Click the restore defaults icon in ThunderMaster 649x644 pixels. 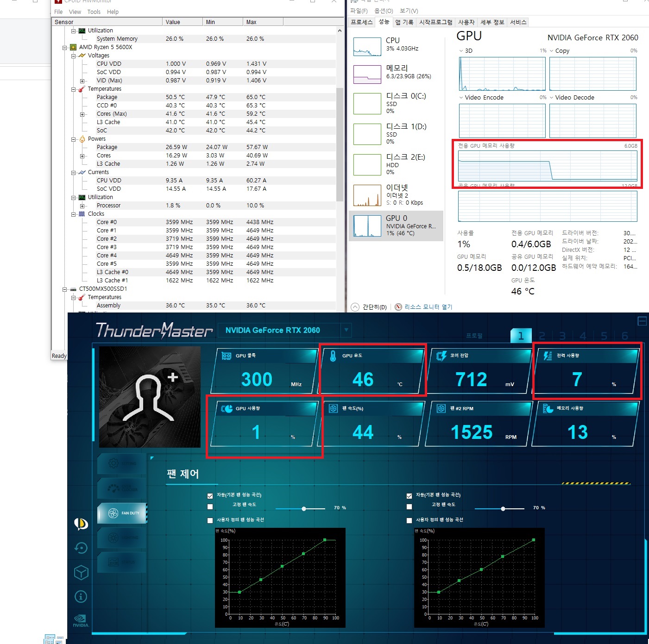(81, 548)
